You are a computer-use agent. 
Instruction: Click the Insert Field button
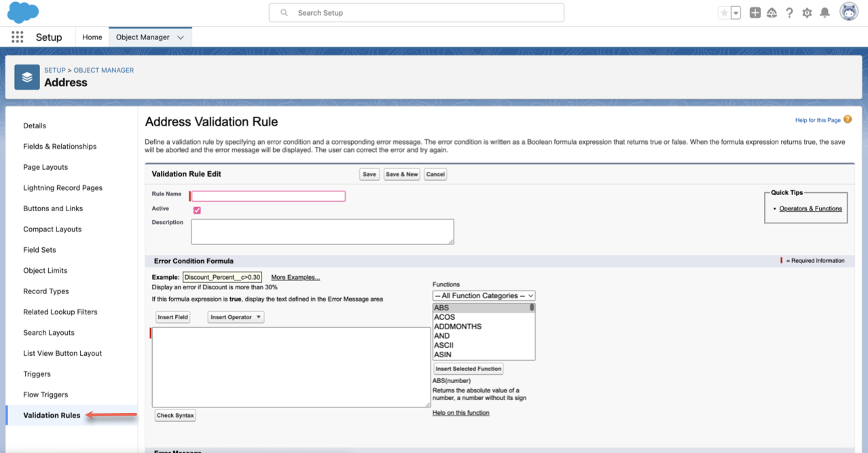tap(173, 317)
